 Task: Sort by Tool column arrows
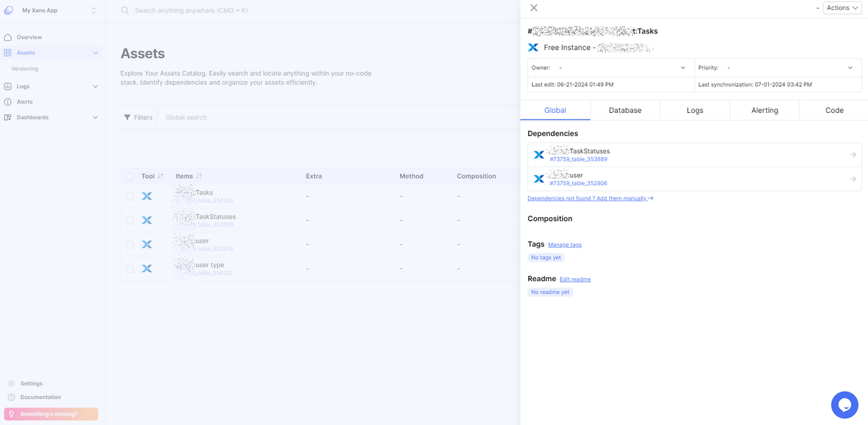tap(161, 176)
